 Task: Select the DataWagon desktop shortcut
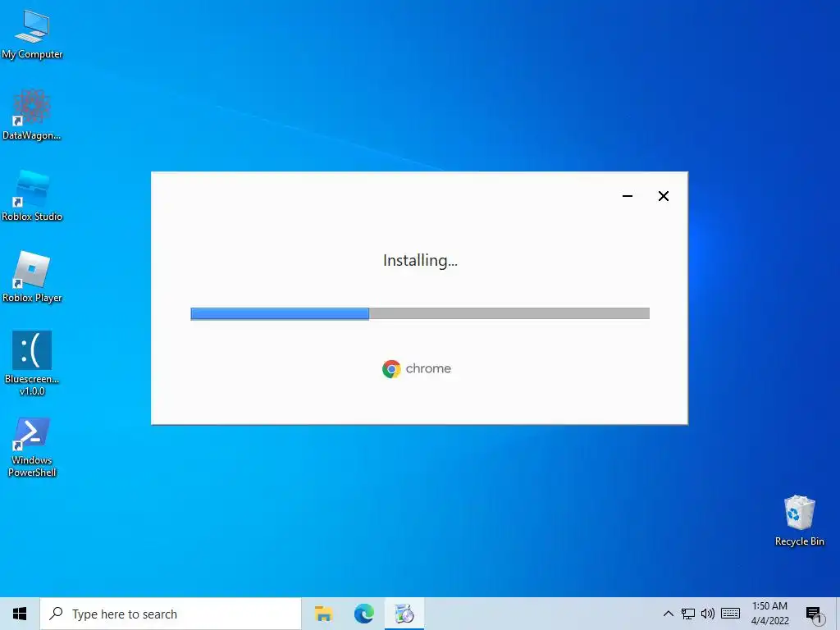(x=32, y=115)
